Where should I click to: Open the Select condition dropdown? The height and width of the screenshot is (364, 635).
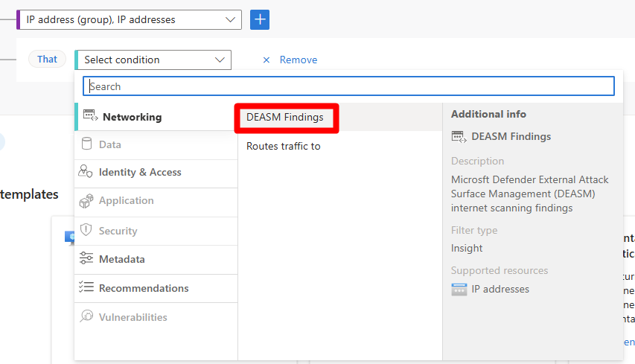[x=220, y=60]
